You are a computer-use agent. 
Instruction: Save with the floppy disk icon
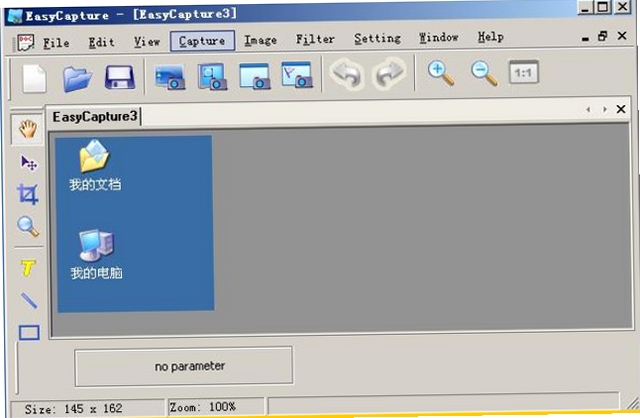pyautogui.click(x=120, y=77)
